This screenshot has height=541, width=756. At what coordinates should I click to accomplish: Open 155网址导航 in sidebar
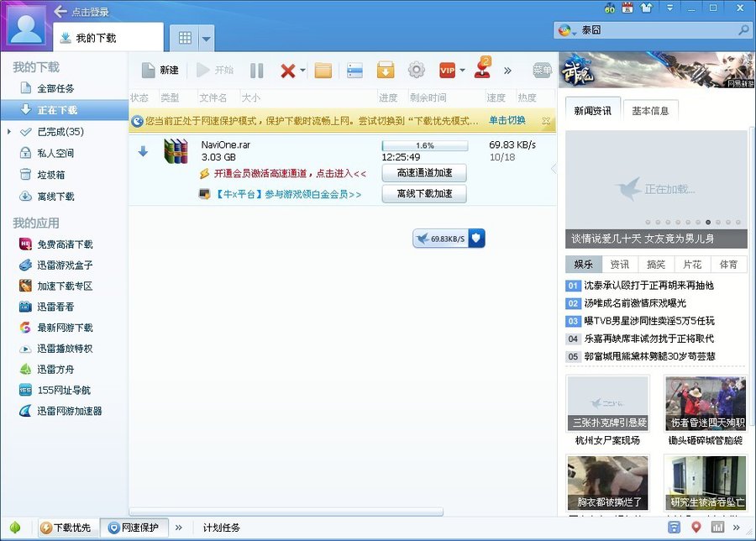tap(64, 390)
